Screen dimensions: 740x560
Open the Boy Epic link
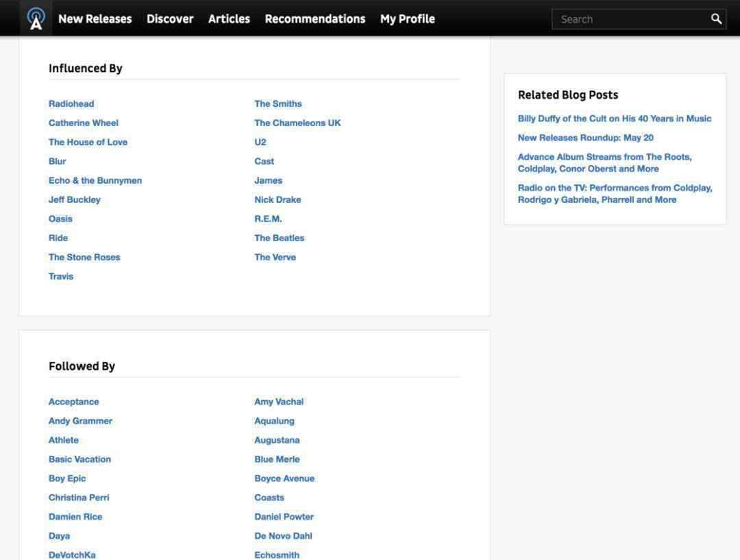point(67,478)
